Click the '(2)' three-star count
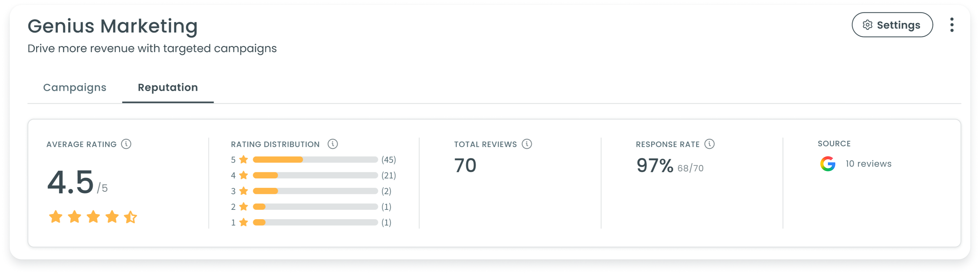Screen dimensions: 980x274 (x=387, y=191)
